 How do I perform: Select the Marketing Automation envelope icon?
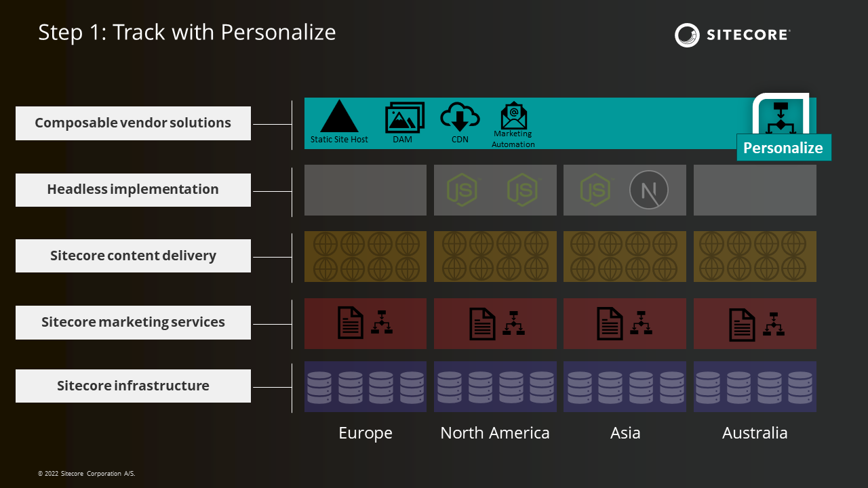[513, 115]
